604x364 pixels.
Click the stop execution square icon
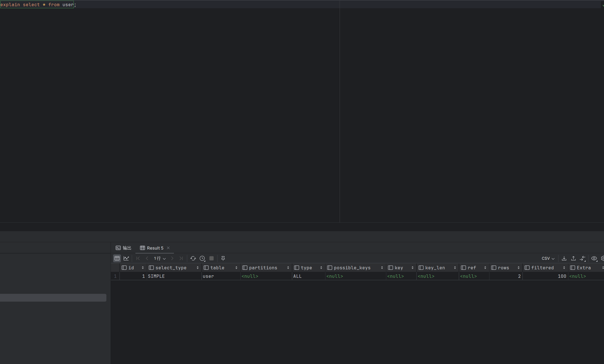(x=212, y=258)
